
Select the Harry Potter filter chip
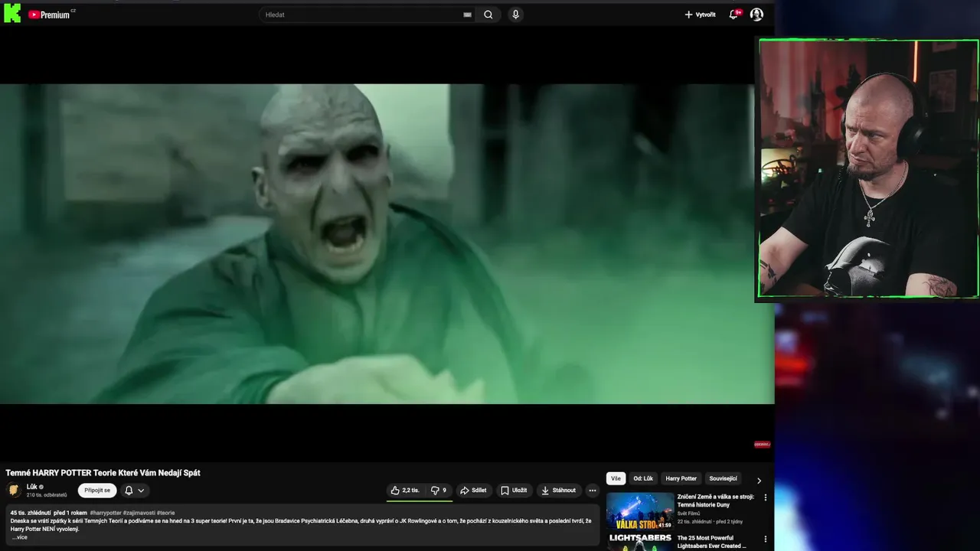pos(681,478)
